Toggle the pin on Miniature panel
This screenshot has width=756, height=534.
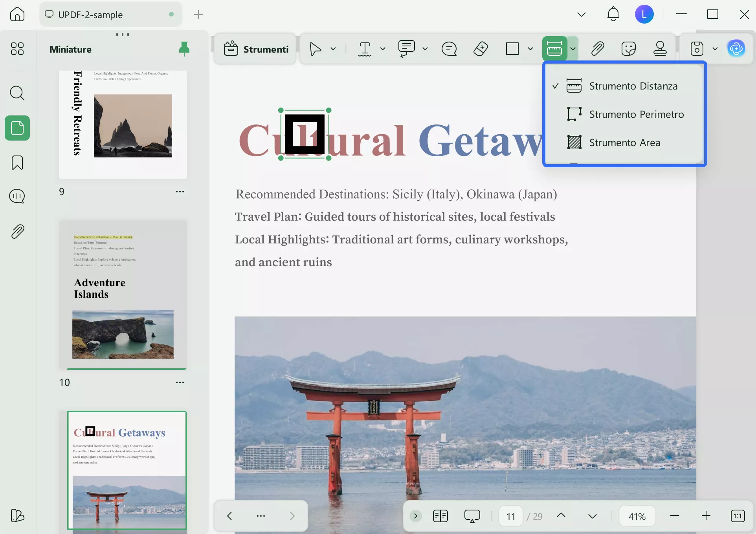184,49
